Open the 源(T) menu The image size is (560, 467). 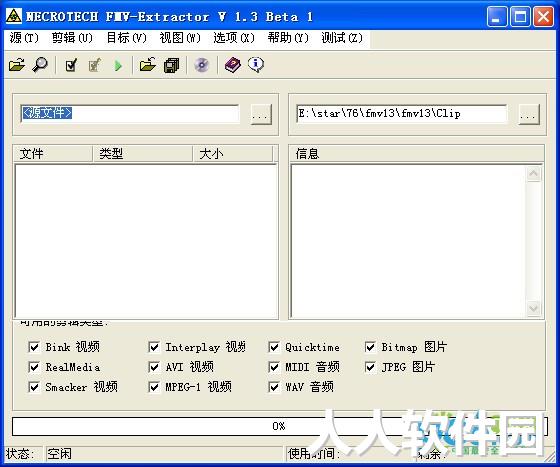[x=24, y=37]
